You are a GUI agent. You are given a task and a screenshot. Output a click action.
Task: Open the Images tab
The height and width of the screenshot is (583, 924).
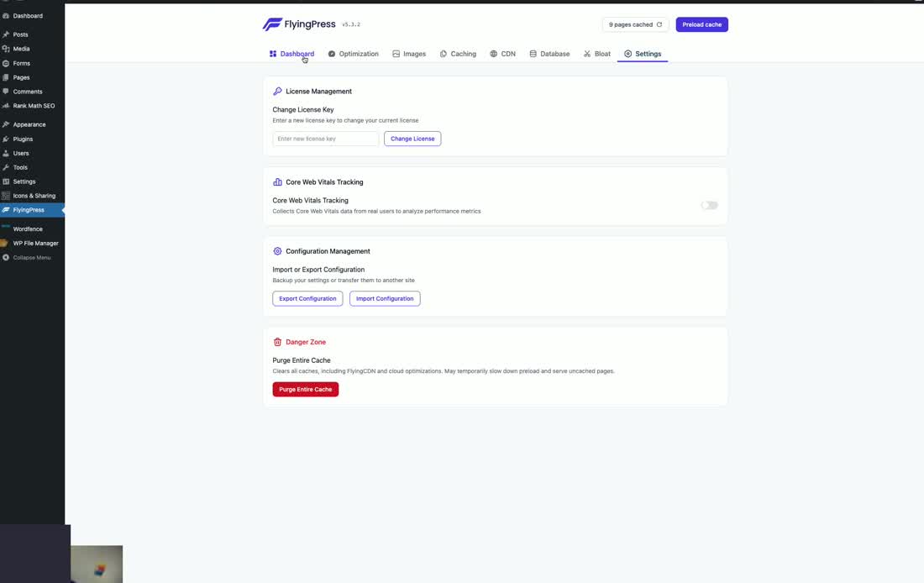click(409, 54)
